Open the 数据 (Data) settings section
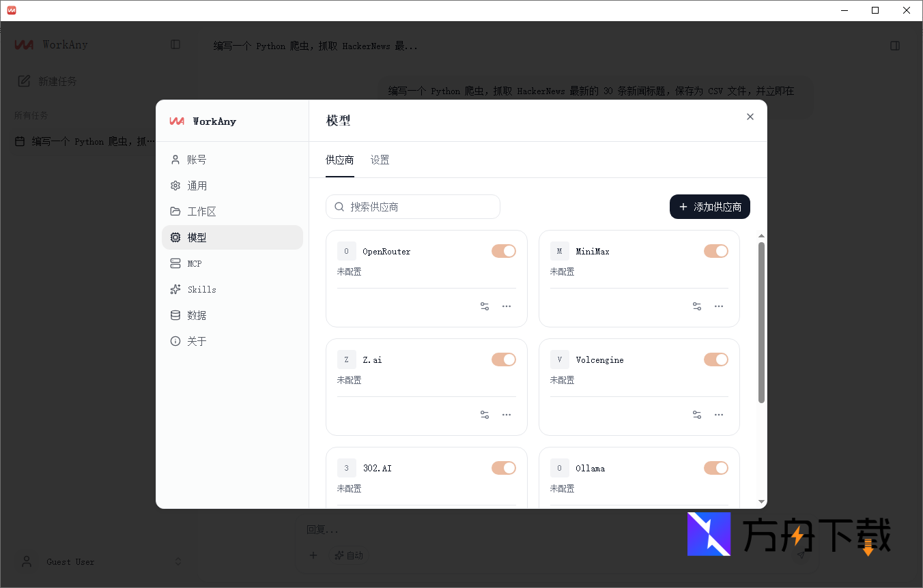923x588 pixels. pyautogui.click(x=195, y=314)
